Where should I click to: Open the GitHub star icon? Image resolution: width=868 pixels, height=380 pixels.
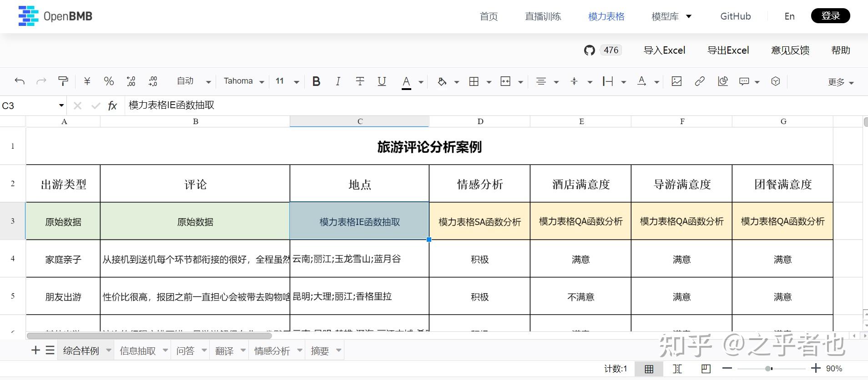[590, 50]
